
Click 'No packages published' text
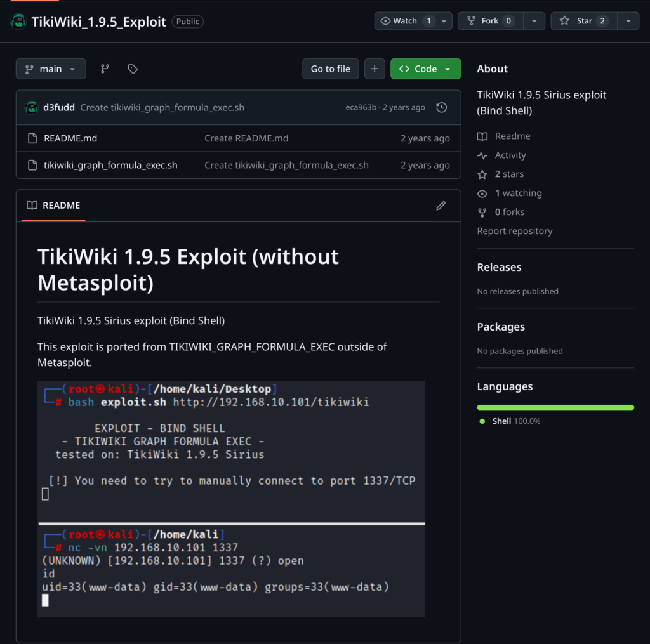click(x=520, y=352)
